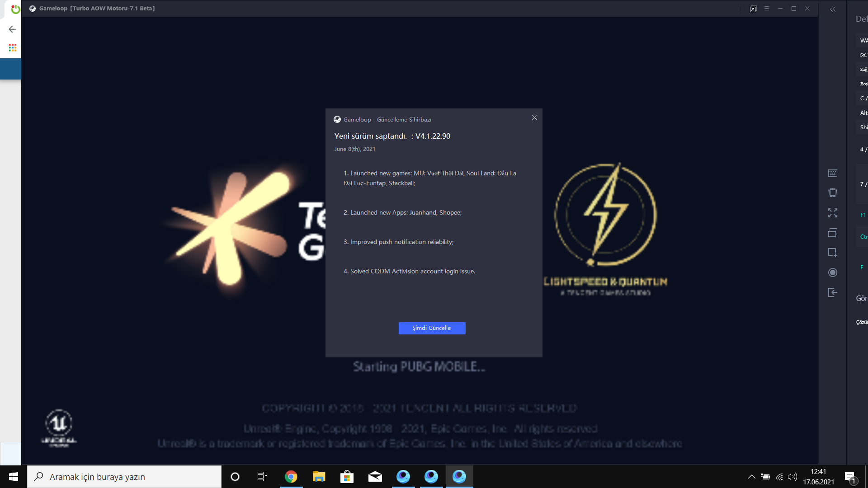Click the green power icon at top left
This screenshot has height=488, width=868.
(15, 9)
